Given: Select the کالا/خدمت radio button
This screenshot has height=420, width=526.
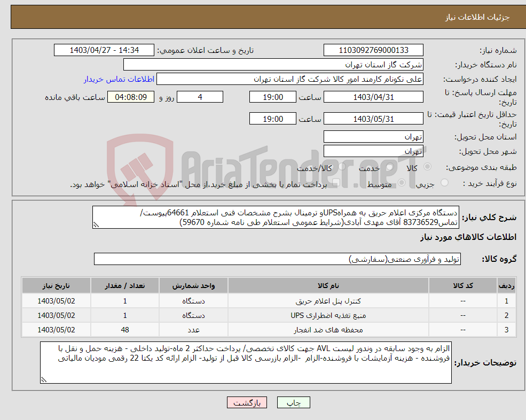Looking at the screenshot, I should pyautogui.click(x=342, y=167).
